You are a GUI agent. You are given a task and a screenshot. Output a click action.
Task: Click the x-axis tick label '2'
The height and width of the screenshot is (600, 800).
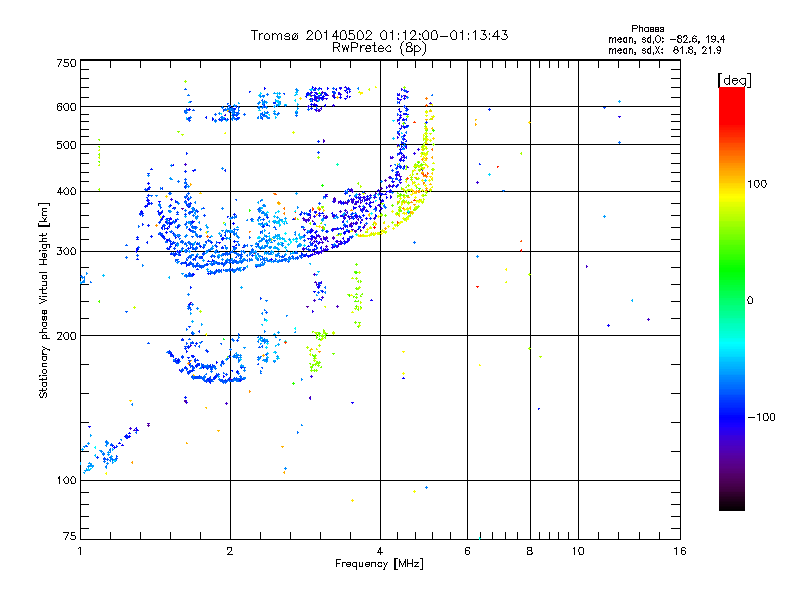tap(230, 551)
